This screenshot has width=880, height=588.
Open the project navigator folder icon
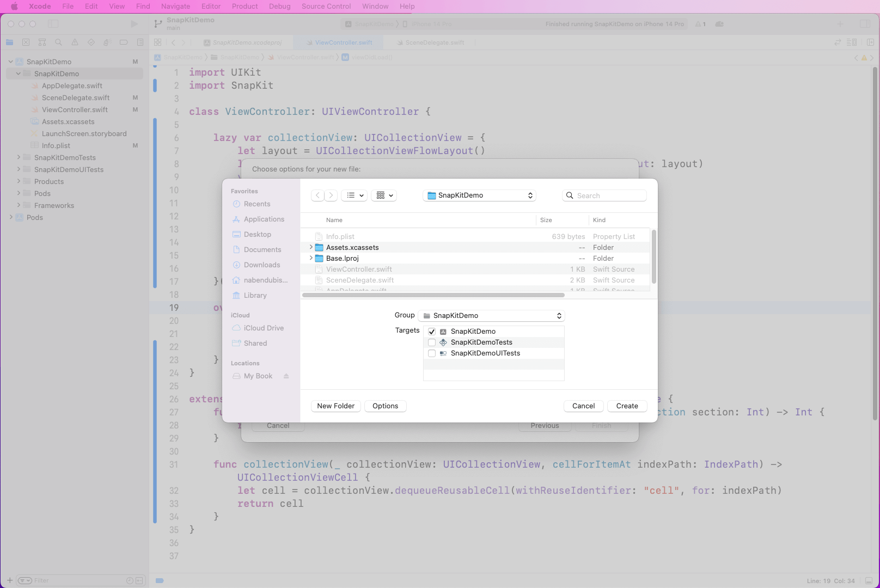point(10,42)
